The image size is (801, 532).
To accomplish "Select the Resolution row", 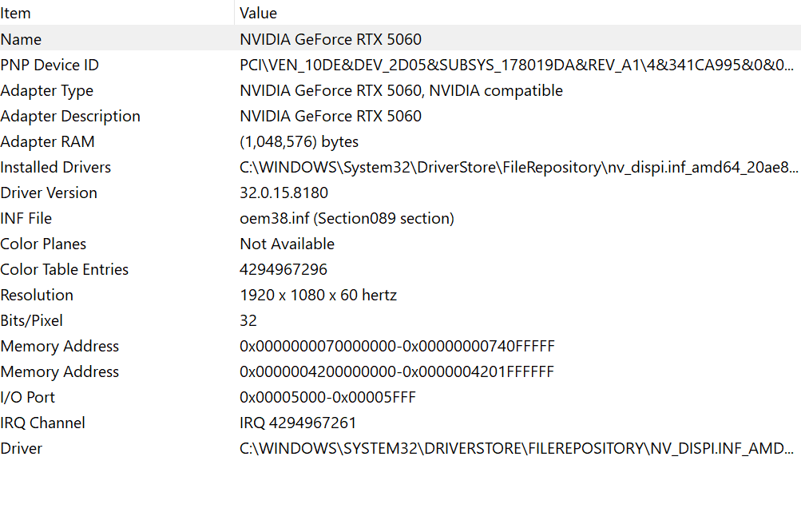I will (x=37, y=295).
